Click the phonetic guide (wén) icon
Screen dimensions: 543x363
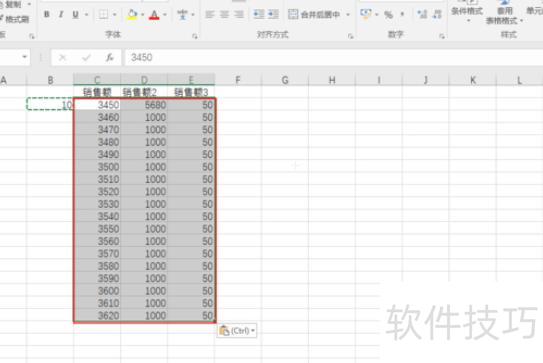coord(182,14)
